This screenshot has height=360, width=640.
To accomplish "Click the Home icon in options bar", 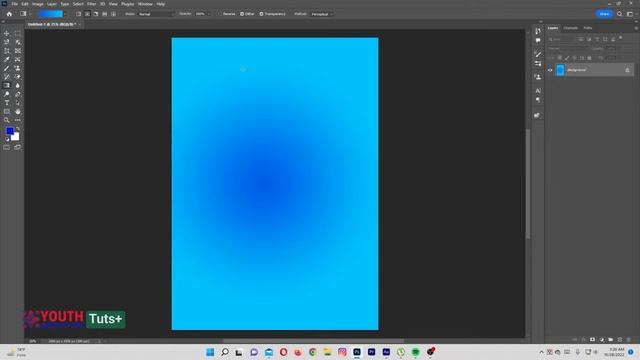I will click(9, 14).
